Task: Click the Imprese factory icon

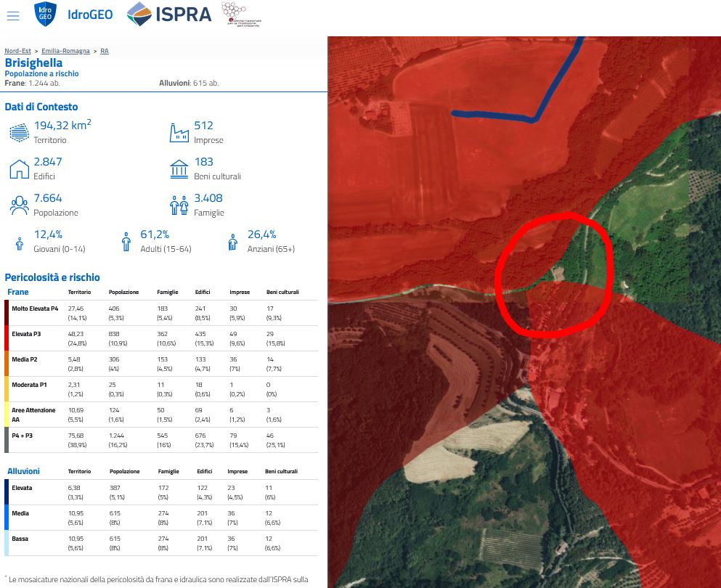Action: pyautogui.click(x=179, y=132)
